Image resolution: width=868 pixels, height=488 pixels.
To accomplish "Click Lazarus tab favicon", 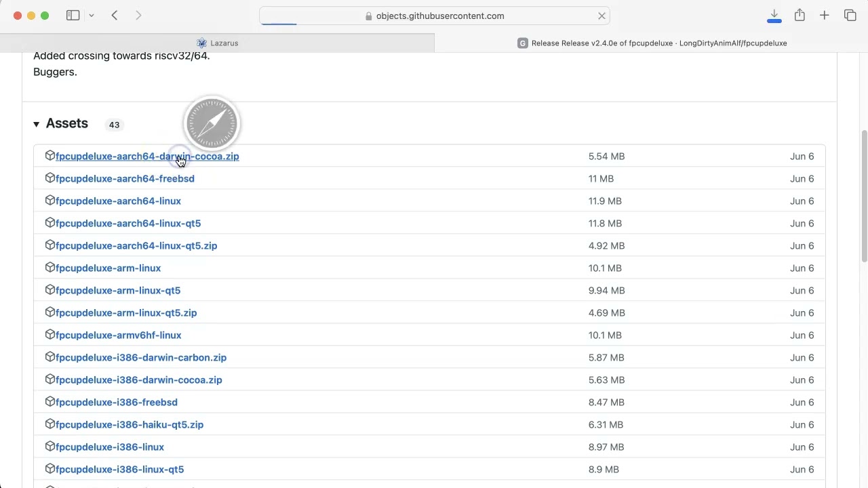I will [201, 43].
